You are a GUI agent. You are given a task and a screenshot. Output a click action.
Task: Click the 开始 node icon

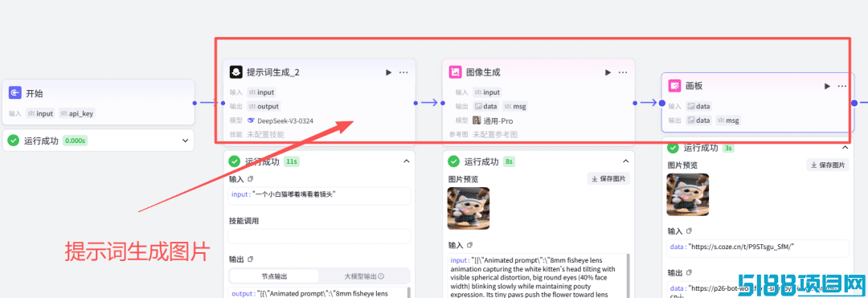(15, 93)
